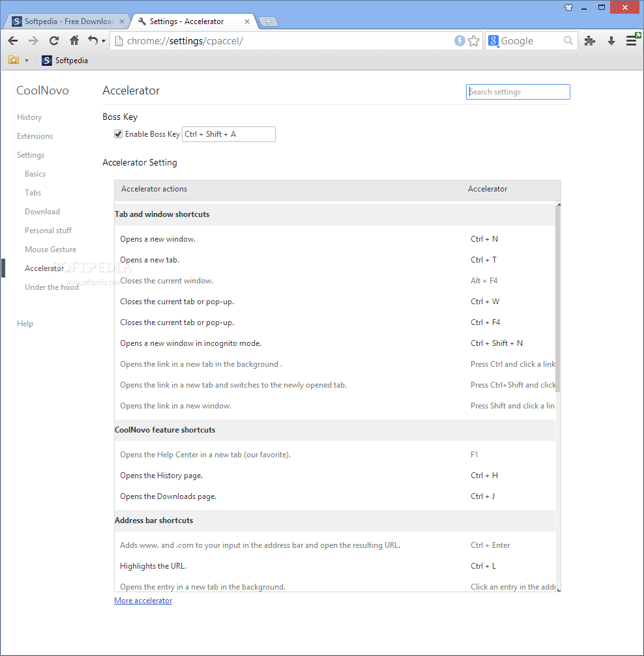This screenshot has width=644, height=656.
Task: Click the Address bar shortcuts heading
Action: [x=154, y=521]
